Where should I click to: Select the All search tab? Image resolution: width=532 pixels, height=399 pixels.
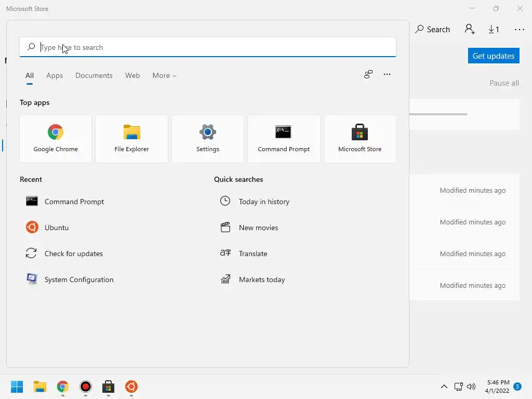point(30,76)
